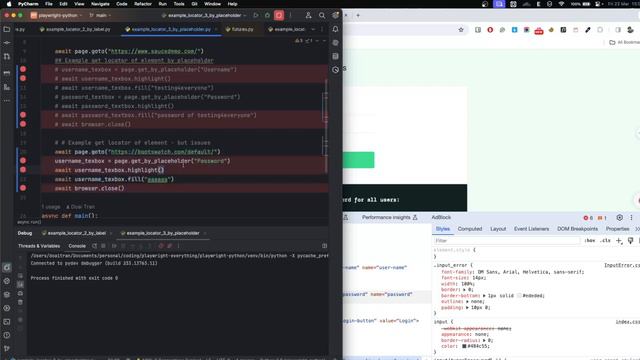Open the AI Assistant icon in right sidebar

[335, 43]
